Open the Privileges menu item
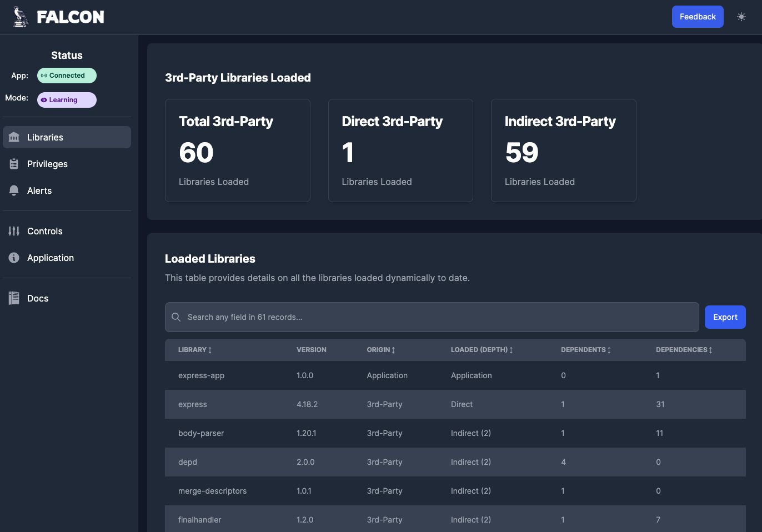 click(x=47, y=164)
